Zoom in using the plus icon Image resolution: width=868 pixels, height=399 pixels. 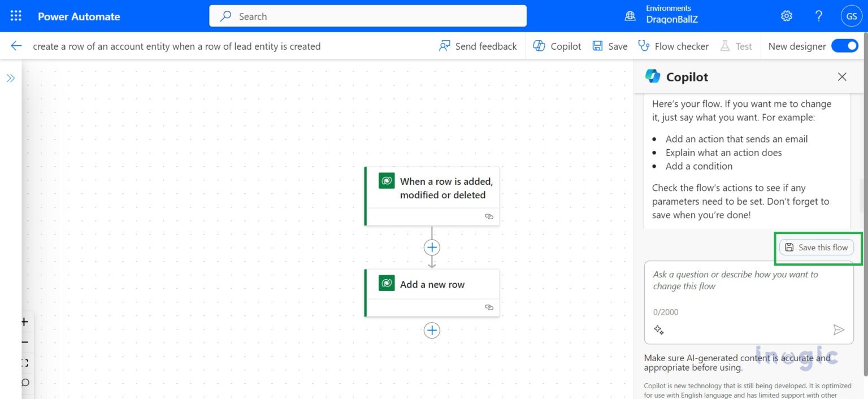(x=24, y=322)
